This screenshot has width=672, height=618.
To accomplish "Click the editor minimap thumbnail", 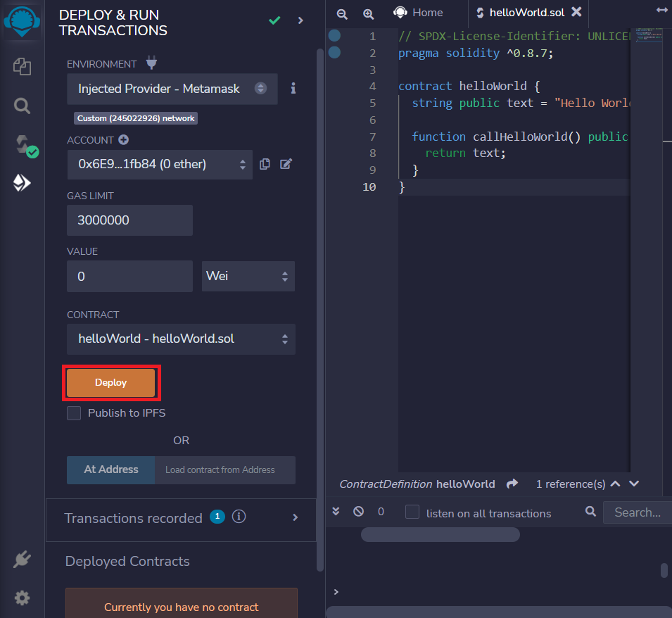I will (x=649, y=36).
